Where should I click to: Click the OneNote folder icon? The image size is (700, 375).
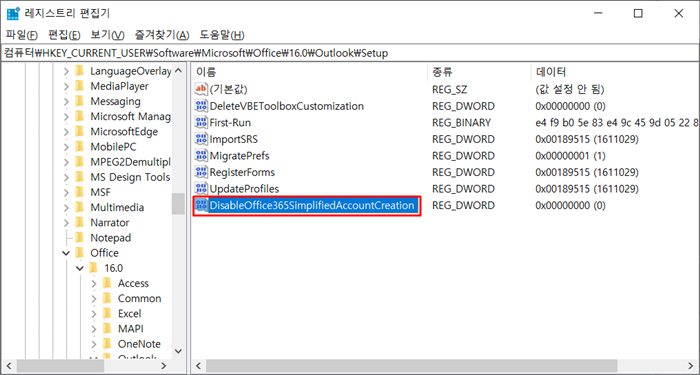pos(107,344)
